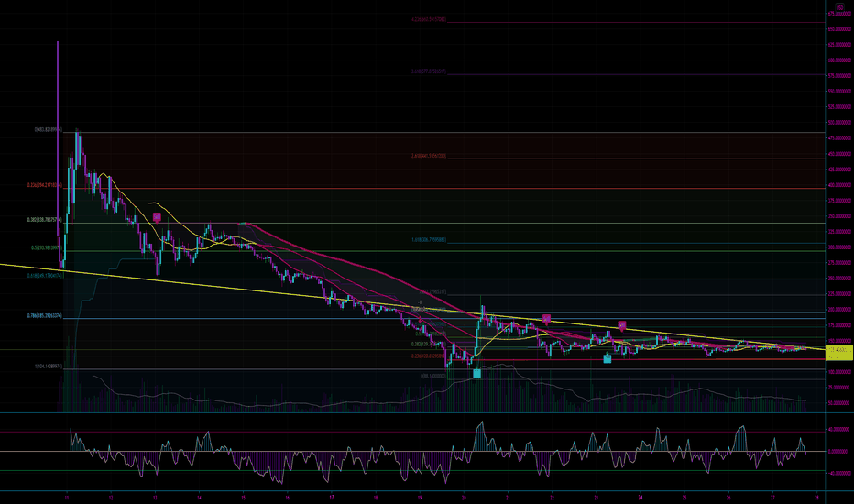Viewport: 854px width, 504px height.
Task: Select the magenta signal marker near day 22
Action: [546, 319]
